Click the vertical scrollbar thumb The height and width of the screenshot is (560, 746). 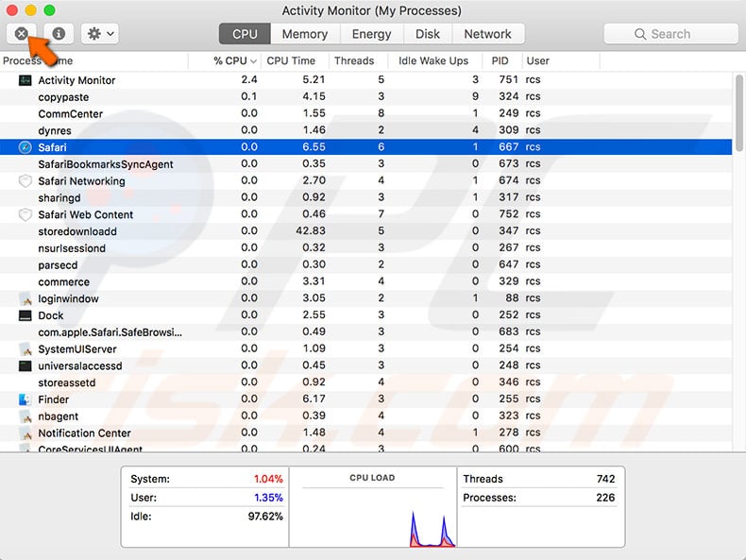(738, 113)
